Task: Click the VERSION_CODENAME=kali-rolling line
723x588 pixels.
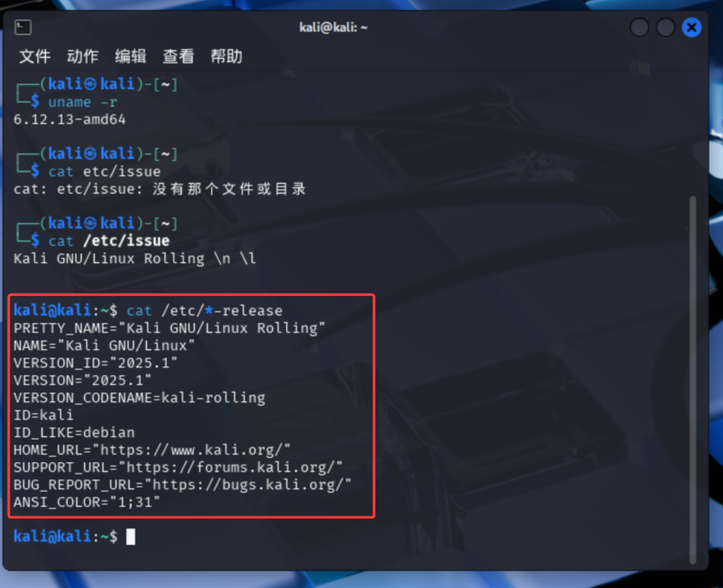Action: [x=139, y=397]
